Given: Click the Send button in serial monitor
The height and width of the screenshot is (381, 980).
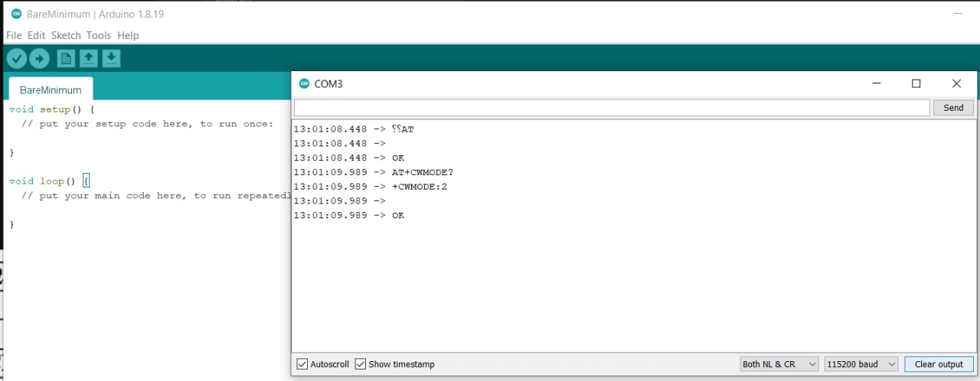Looking at the screenshot, I should (x=953, y=108).
